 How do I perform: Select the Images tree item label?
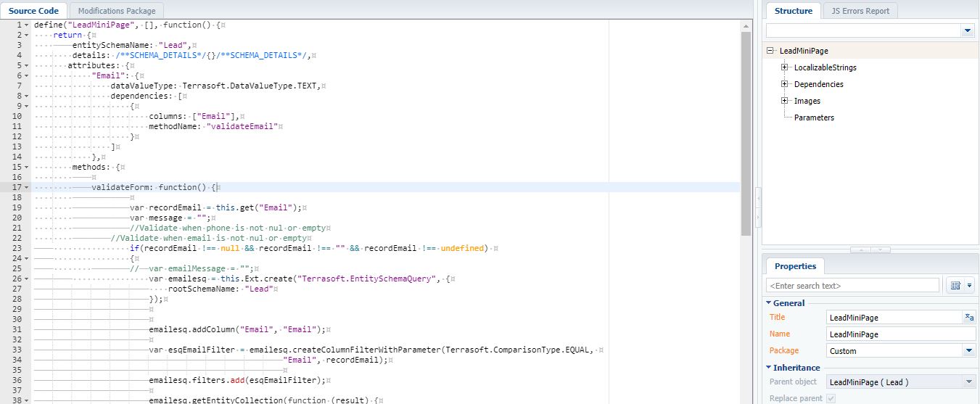[x=807, y=101]
